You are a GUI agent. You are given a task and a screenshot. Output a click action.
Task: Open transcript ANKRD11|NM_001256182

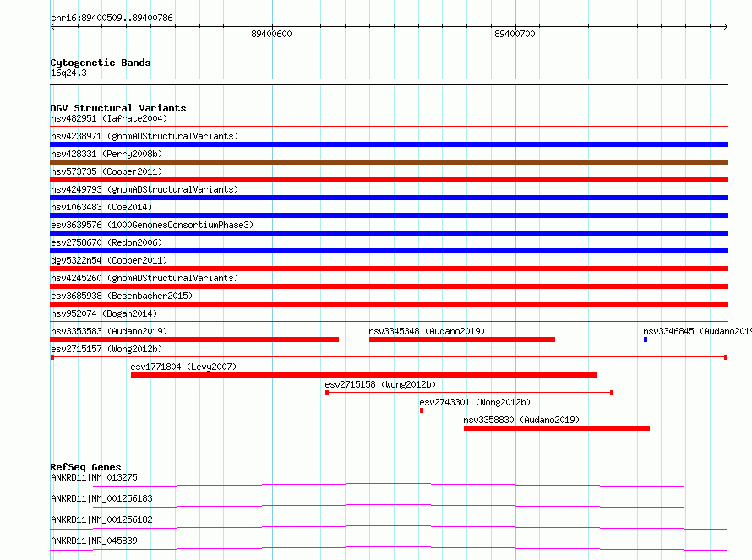point(101,519)
